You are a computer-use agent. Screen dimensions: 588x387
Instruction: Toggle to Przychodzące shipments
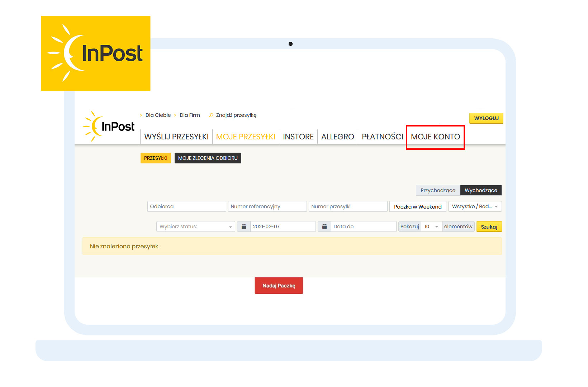pyautogui.click(x=438, y=190)
